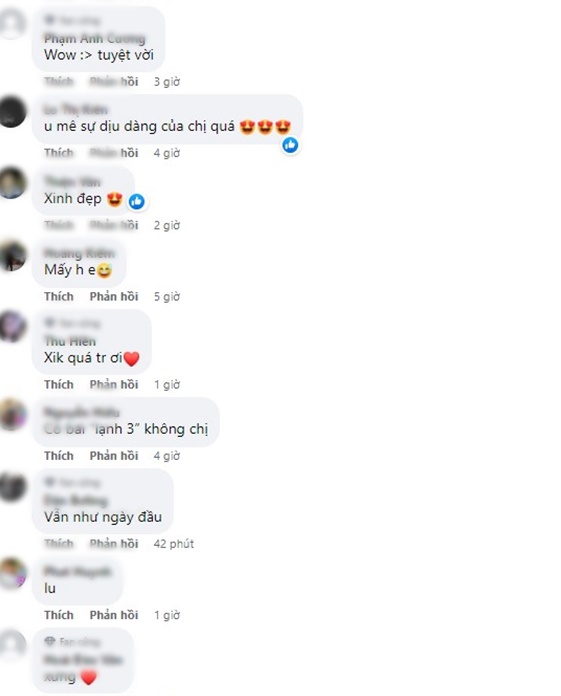Click Thích under the 'u mê sự dịu dàng' comment
561x696 pixels.
(59, 153)
